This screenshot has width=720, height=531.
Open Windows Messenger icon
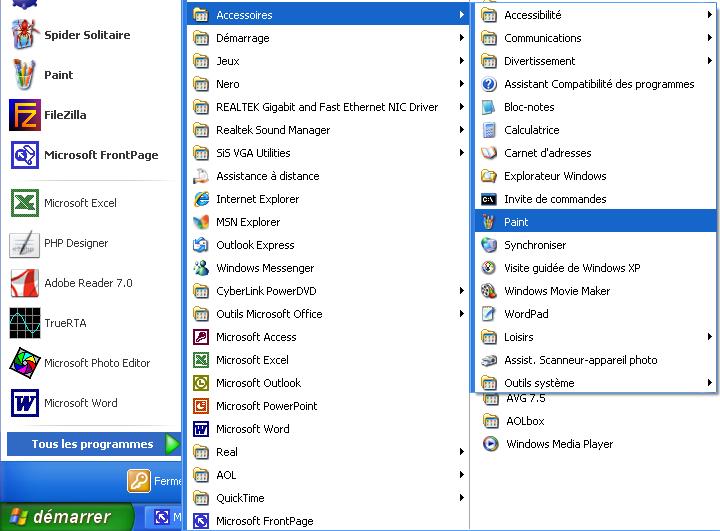coord(201,268)
